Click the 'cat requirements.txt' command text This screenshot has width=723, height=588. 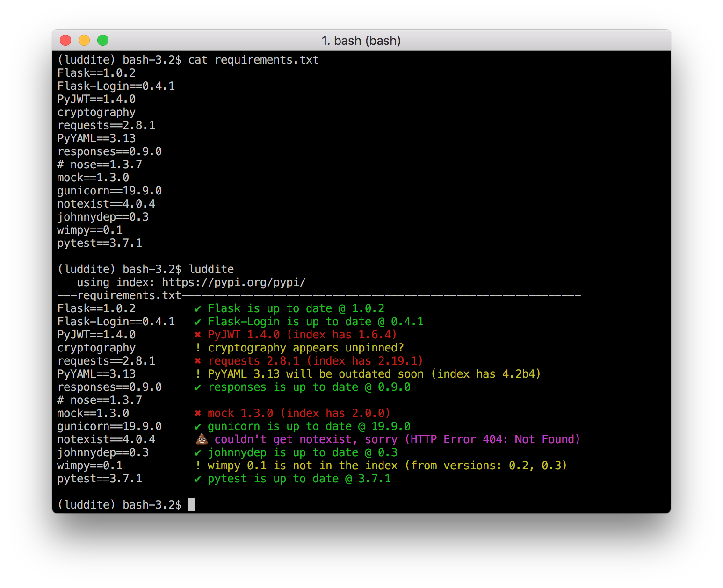[x=253, y=60]
